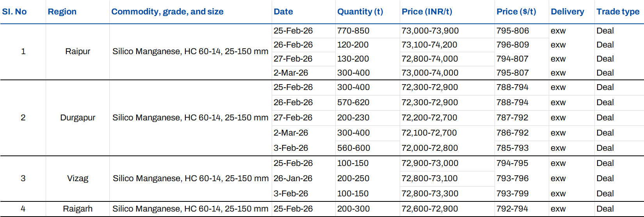Select the 770-850 quantity cell
This screenshot has height=217, width=644.
point(353,31)
